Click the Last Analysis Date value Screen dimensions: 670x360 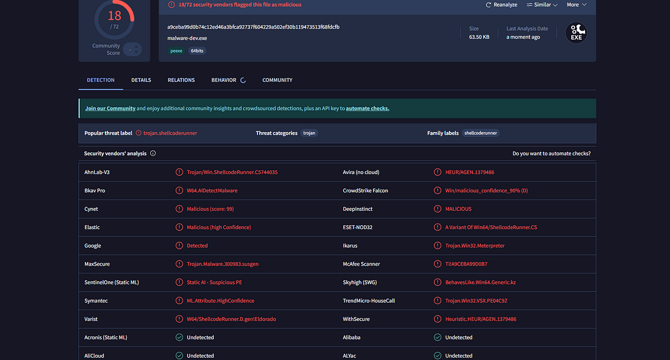(x=523, y=37)
